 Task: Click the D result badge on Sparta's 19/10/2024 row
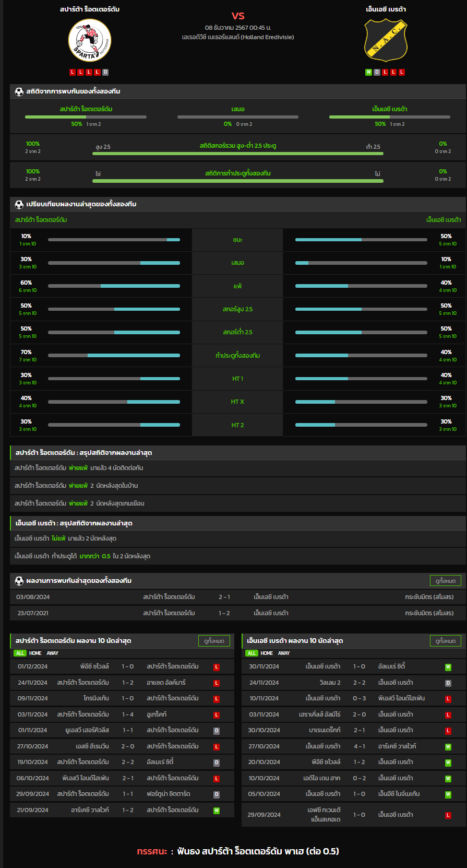point(217,763)
